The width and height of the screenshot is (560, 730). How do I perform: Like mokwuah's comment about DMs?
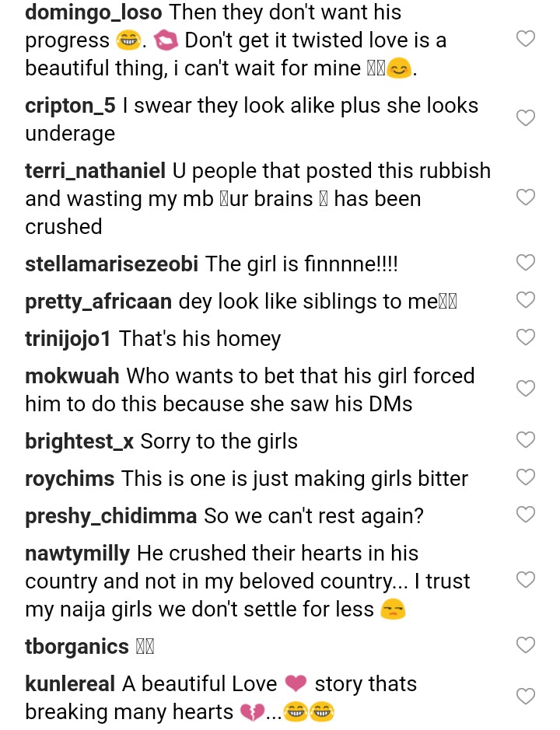(x=526, y=389)
